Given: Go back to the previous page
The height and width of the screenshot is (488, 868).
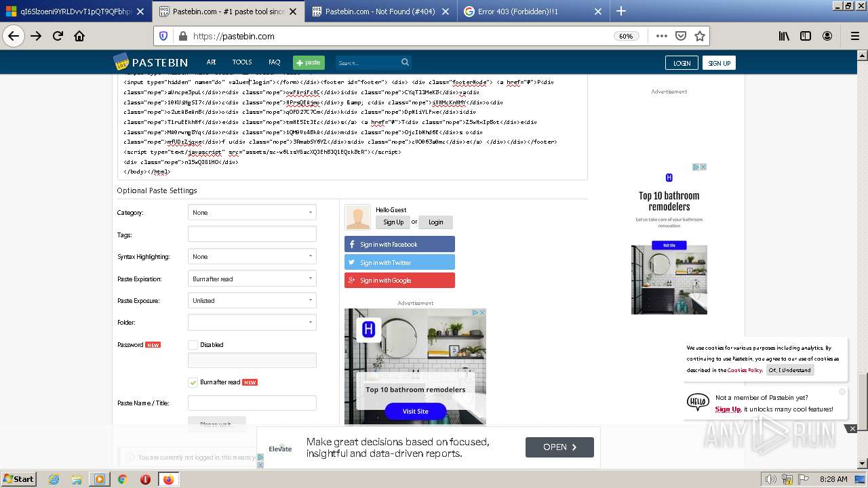Looking at the screenshot, I should (14, 36).
